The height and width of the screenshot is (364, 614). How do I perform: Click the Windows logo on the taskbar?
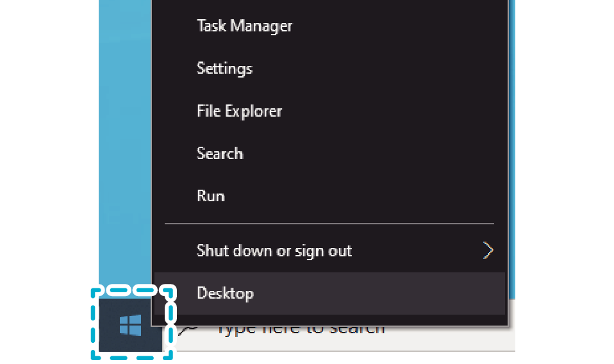(131, 325)
